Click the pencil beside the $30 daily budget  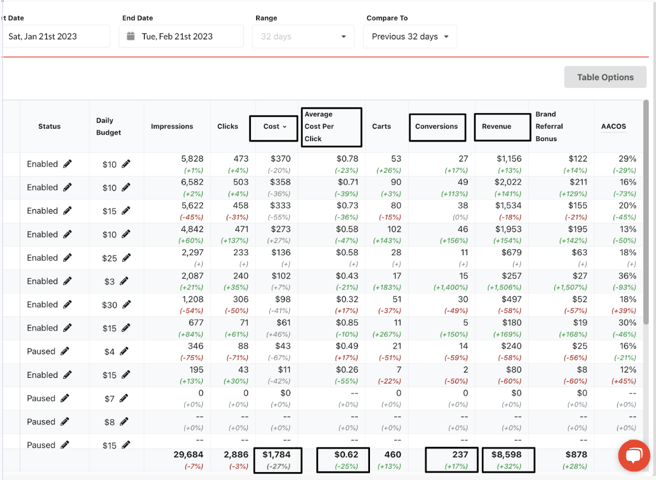(126, 305)
